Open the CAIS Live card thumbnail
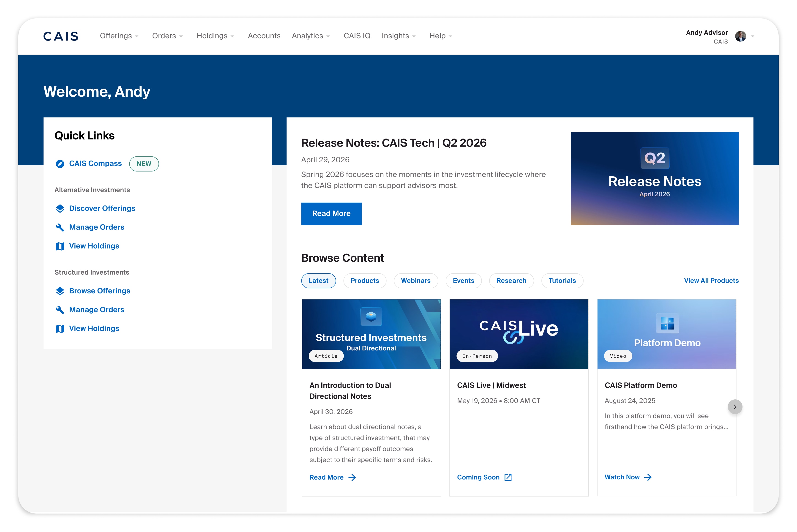 pos(519,334)
